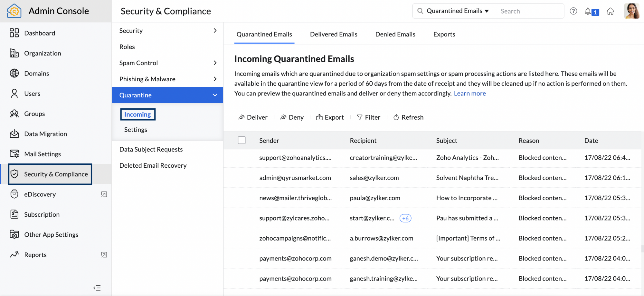Select all emails with the header checkbox
Image resolution: width=644 pixels, height=296 pixels.
pos(241,140)
